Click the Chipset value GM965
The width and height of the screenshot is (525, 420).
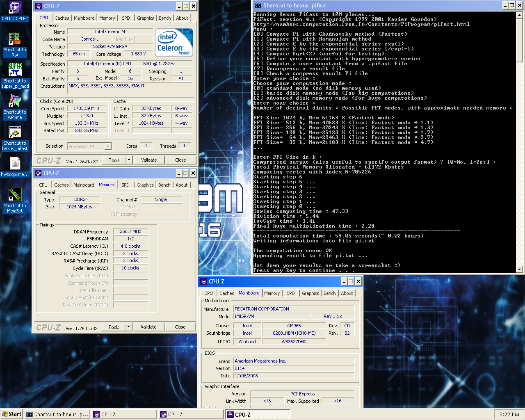pos(294,326)
